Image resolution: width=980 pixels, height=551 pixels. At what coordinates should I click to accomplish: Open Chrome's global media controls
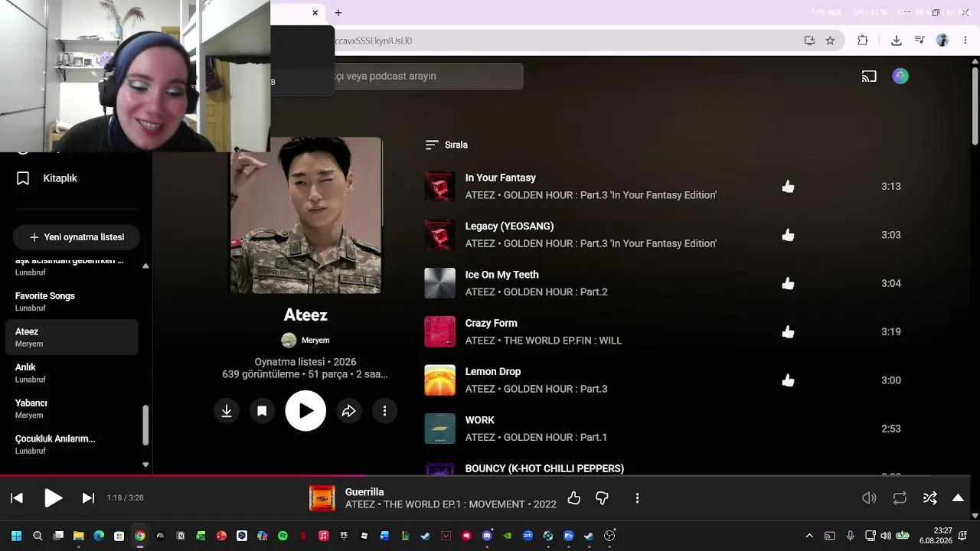(920, 41)
